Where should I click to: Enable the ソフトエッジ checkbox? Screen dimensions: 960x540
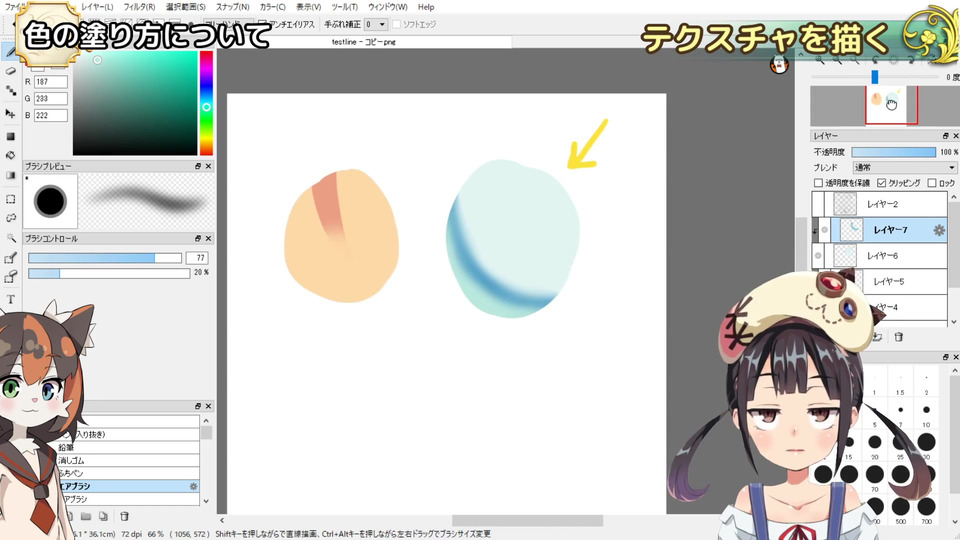[x=396, y=24]
